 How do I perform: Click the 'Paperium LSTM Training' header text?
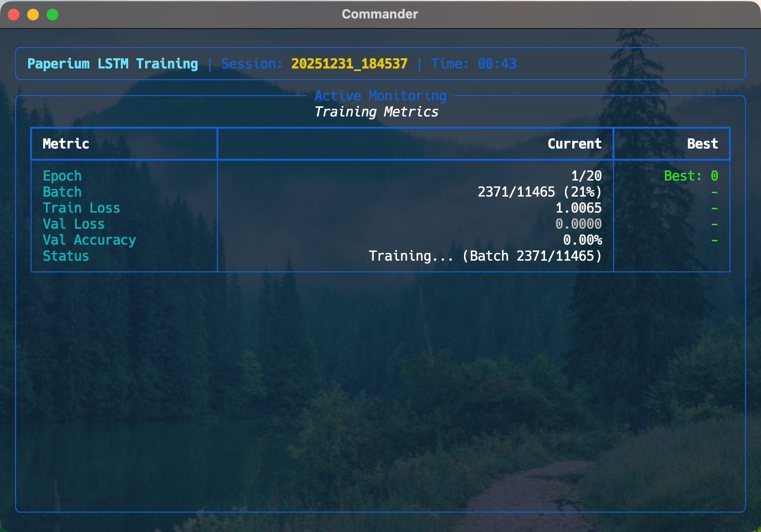[x=113, y=64]
